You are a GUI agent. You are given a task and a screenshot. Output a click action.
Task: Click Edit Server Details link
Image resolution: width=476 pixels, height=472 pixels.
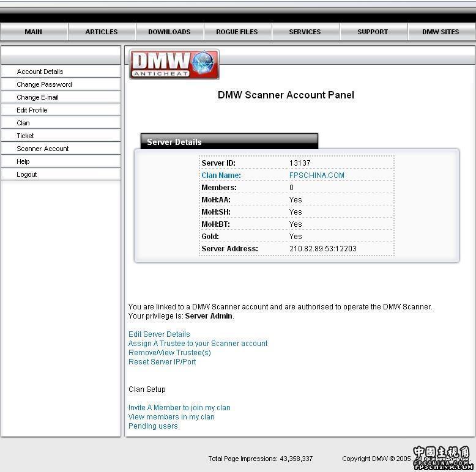[x=159, y=334]
